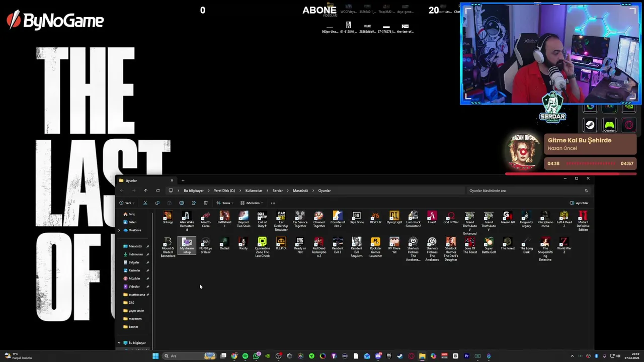The image size is (644, 362).
Task: Select Mafia II Definitive Edition shortcut
Action: [583, 221]
